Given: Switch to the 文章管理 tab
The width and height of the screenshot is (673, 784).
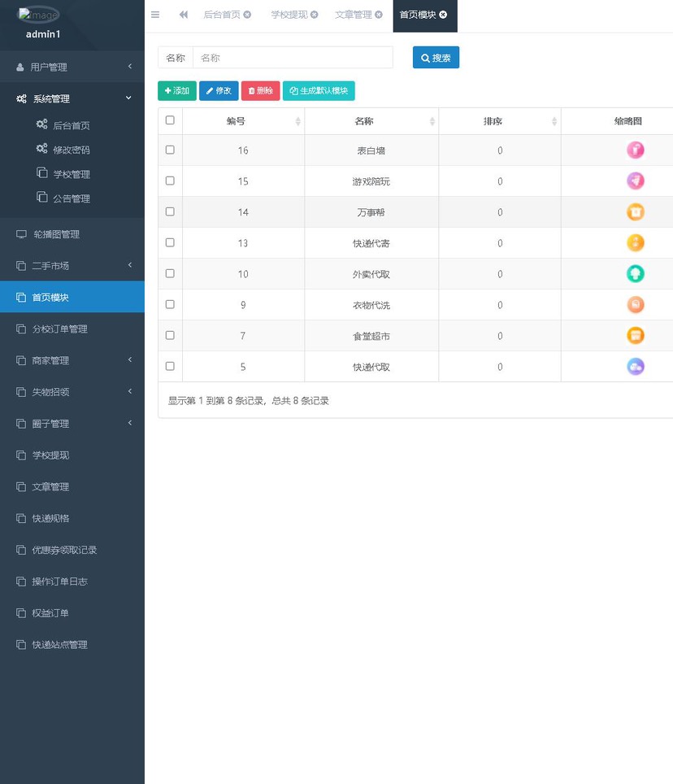Looking at the screenshot, I should [x=354, y=14].
